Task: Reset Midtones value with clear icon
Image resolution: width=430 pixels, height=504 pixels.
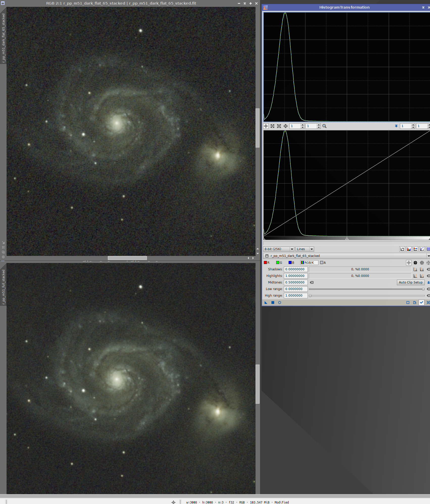Action: [312, 282]
